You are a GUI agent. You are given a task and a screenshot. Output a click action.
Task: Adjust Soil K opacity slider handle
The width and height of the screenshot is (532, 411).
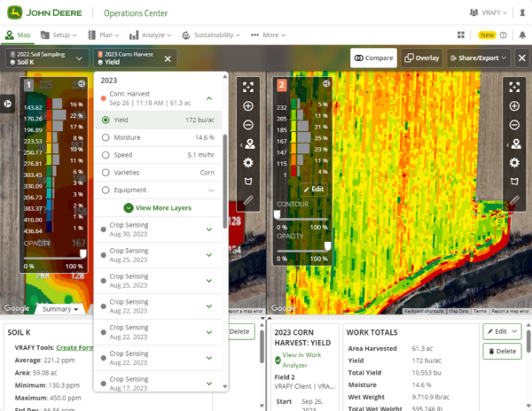(82, 253)
